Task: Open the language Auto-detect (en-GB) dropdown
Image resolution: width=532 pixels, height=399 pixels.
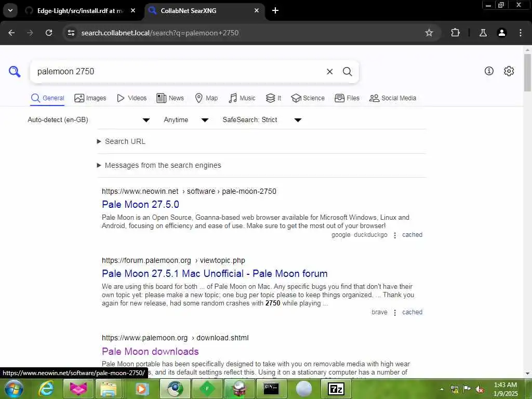Action: click(x=89, y=120)
